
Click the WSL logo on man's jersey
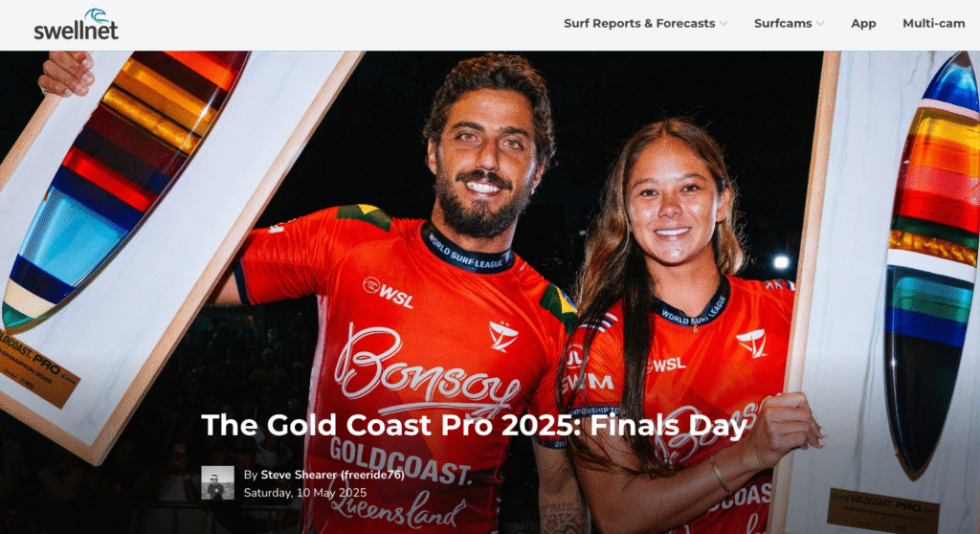(x=388, y=292)
